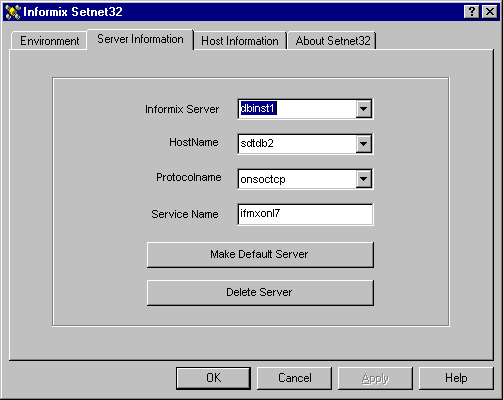Click the Service Name field ifmxonl7
The height and width of the screenshot is (400, 503).
[x=305, y=214]
